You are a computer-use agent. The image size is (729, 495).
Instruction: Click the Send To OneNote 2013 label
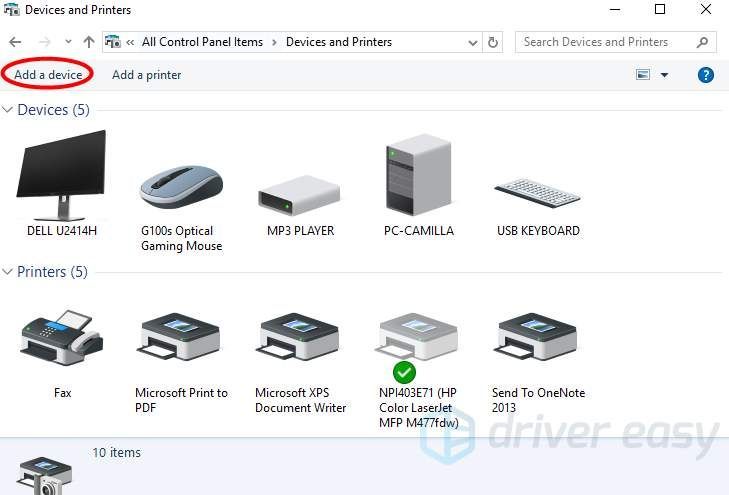[538, 400]
